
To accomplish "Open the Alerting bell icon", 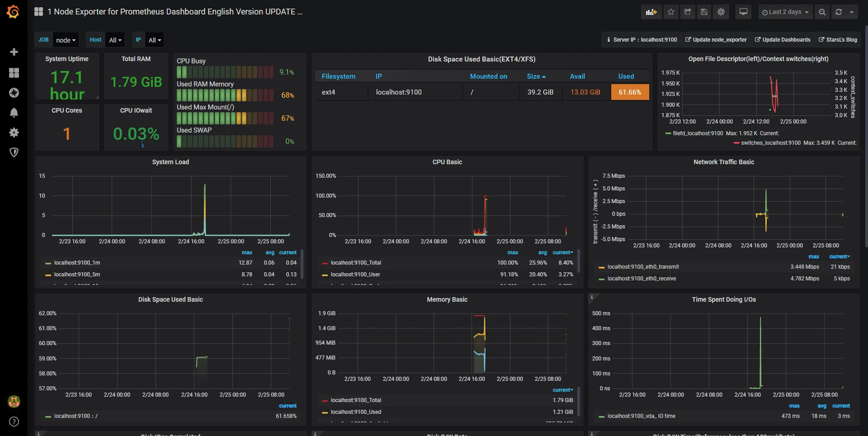I will tap(14, 113).
